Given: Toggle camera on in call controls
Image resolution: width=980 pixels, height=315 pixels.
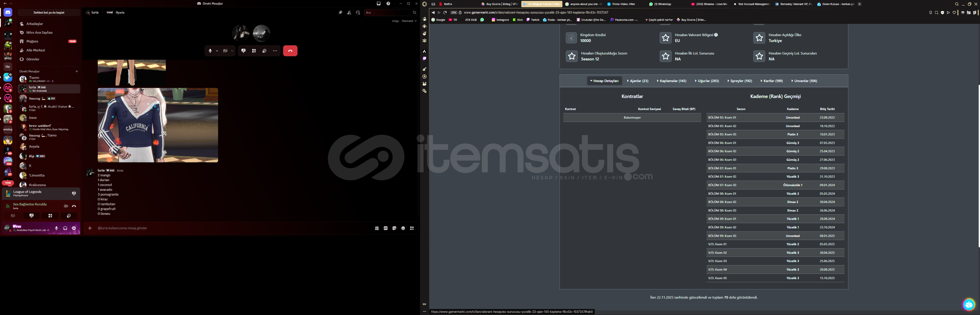Looking at the screenshot, I should click(225, 51).
